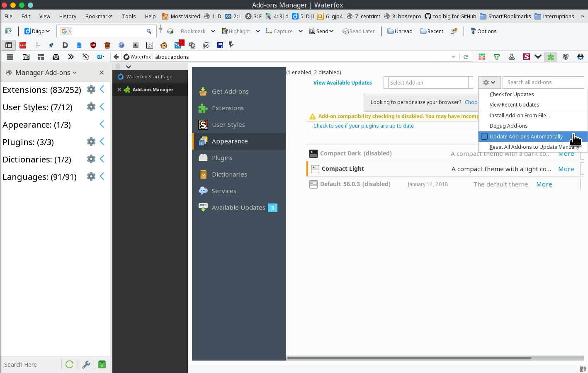Switch to the Add-ons Manager tab
Viewport: 588px width, 373px height.
click(153, 89)
